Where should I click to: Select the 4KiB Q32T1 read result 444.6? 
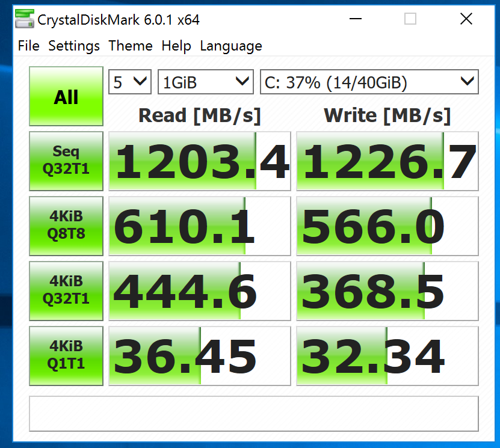[200, 291]
